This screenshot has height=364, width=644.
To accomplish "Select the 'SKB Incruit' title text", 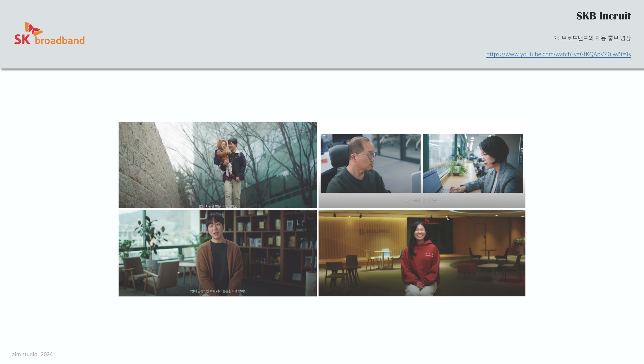I will click(603, 16).
